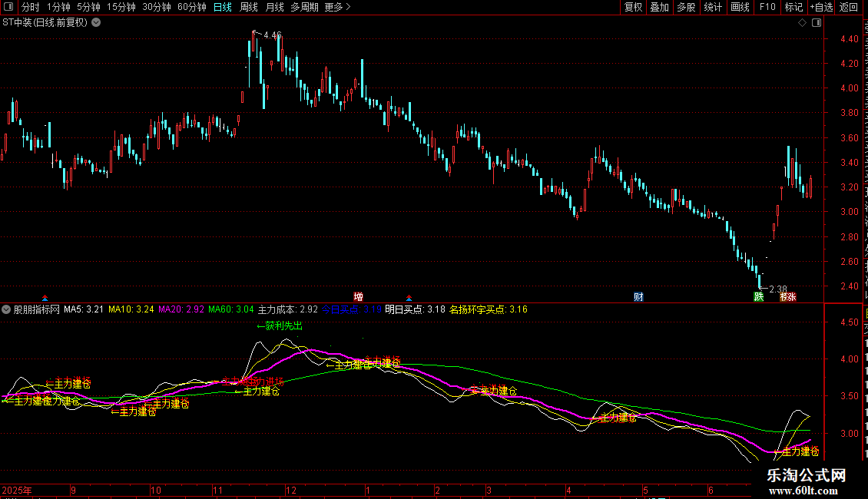The height and width of the screenshot is (499, 868).
Task: Open the 多周期 multi-period view
Action: 304,7
